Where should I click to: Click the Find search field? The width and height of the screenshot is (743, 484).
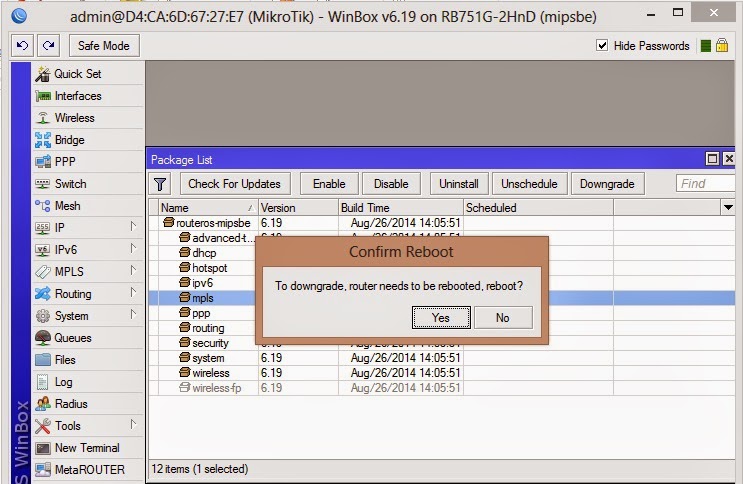pyautogui.click(x=705, y=184)
